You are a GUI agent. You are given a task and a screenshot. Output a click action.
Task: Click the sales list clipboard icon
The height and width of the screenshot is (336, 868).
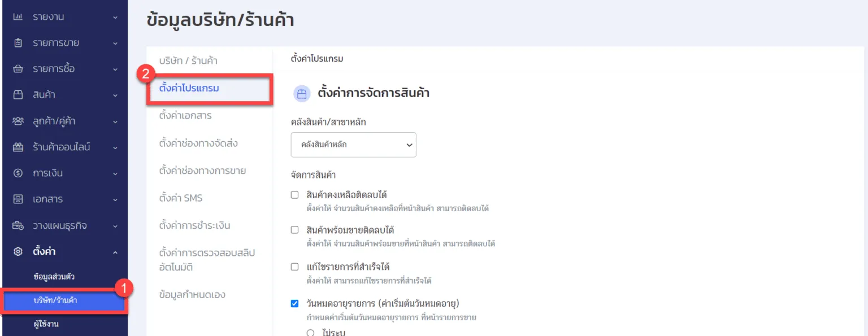tap(18, 43)
